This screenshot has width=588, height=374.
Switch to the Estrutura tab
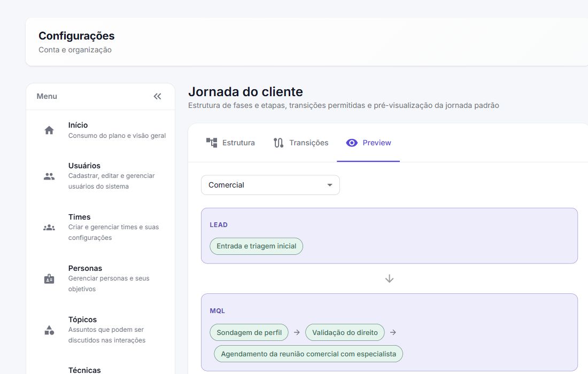click(230, 143)
